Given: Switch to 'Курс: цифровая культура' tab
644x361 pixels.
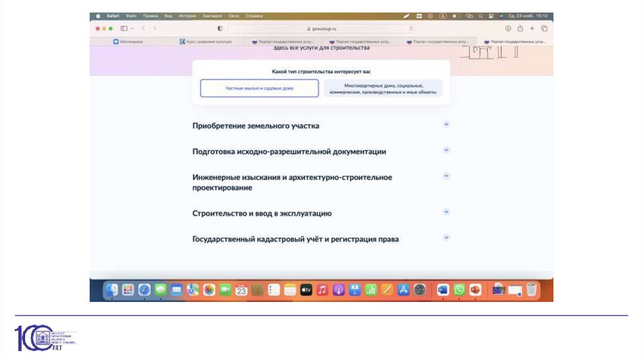Looking at the screenshot, I should point(206,42).
